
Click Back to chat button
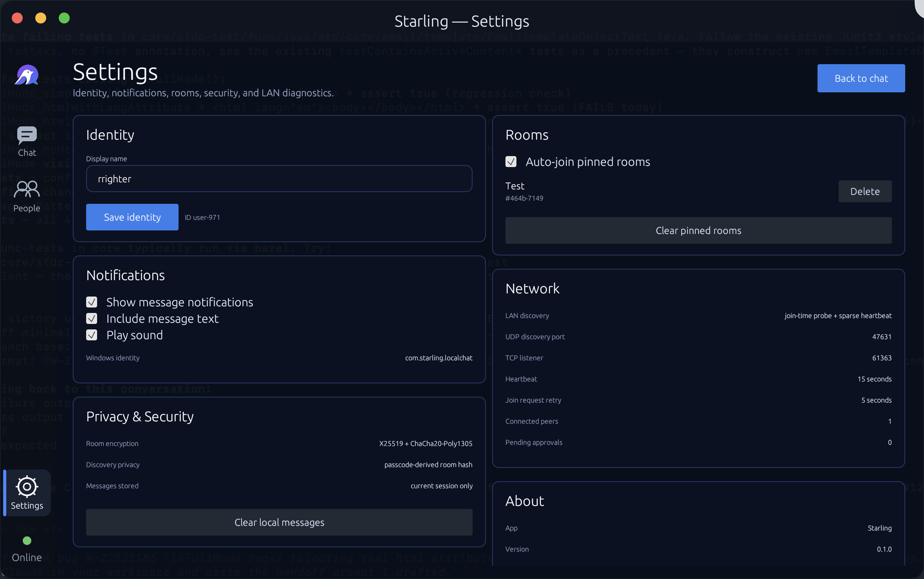point(861,78)
